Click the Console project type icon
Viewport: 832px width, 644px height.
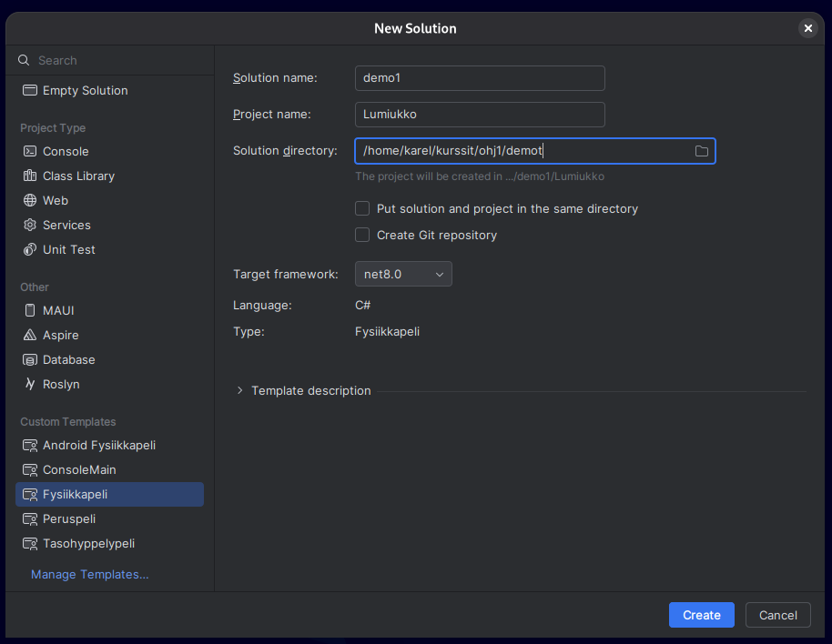point(30,151)
